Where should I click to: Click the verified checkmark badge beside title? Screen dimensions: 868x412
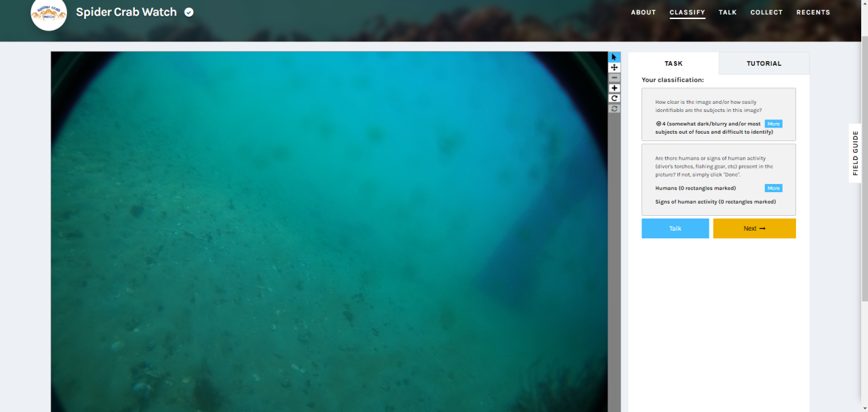pyautogui.click(x=189, y=12)
